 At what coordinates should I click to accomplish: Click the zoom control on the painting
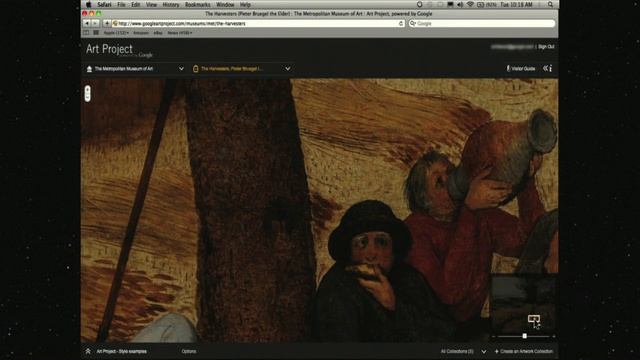[87, 93]
